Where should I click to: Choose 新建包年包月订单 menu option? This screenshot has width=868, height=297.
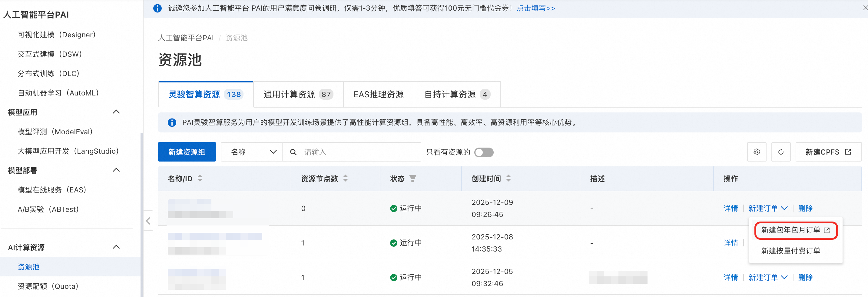coord(795,230)
